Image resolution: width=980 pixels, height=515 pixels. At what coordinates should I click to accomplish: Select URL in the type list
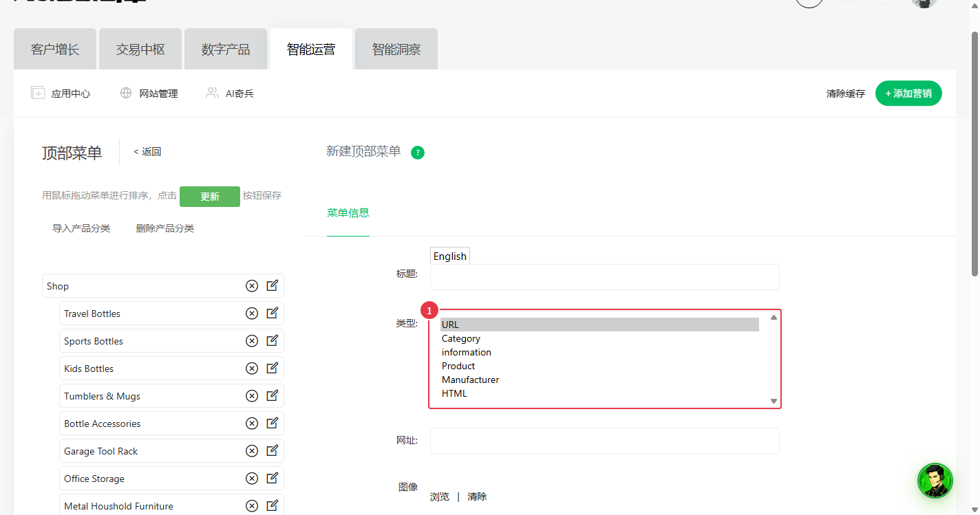pos(599,325)
